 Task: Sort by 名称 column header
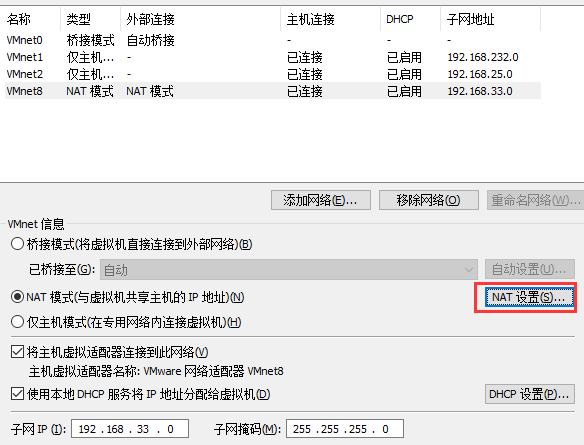pos(32,19)
